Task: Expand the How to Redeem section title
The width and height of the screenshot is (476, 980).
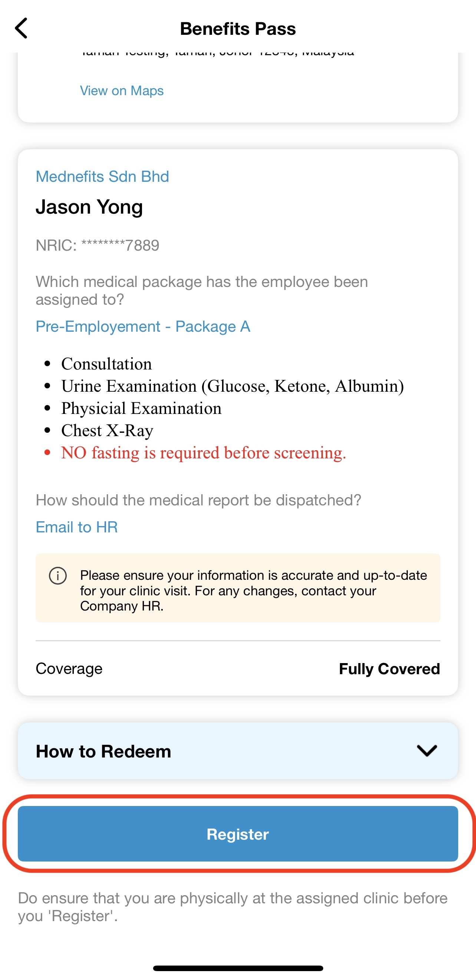Action: (x=103, y=751)
